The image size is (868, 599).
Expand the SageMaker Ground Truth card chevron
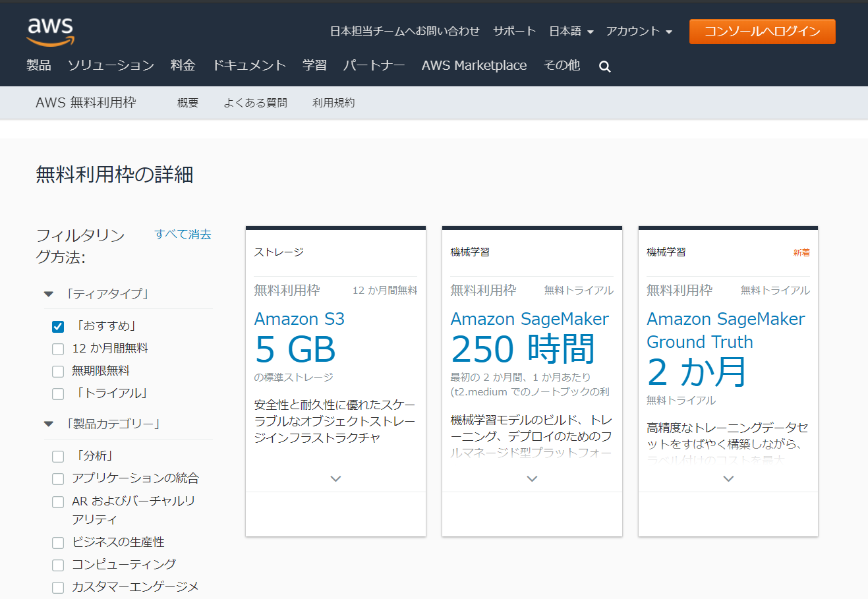[x=728, y=479]
